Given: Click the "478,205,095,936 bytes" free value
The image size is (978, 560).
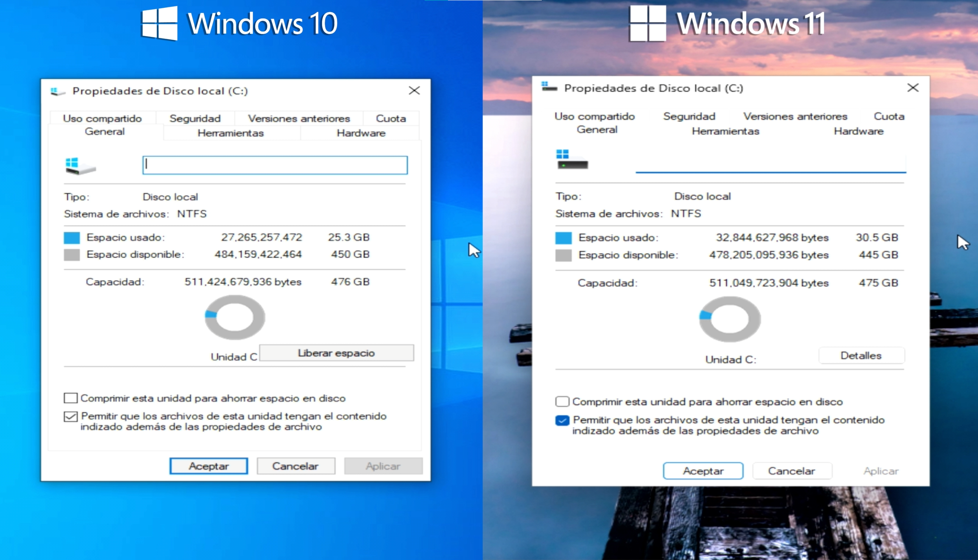Looking at the screenshot, I should (x=769, y=255).
